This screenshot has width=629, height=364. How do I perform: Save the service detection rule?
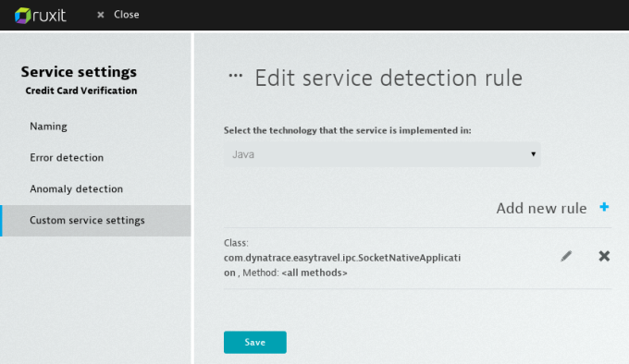pos(255,343)
